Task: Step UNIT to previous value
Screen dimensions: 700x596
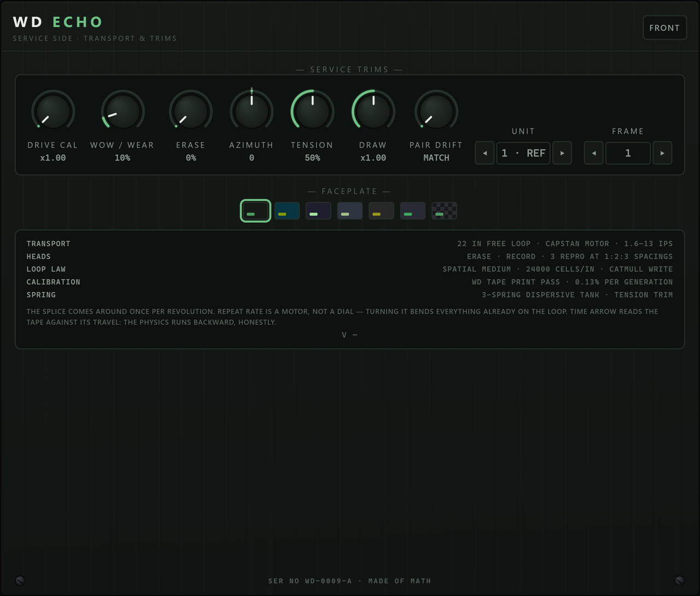Action: click(485, 153)
